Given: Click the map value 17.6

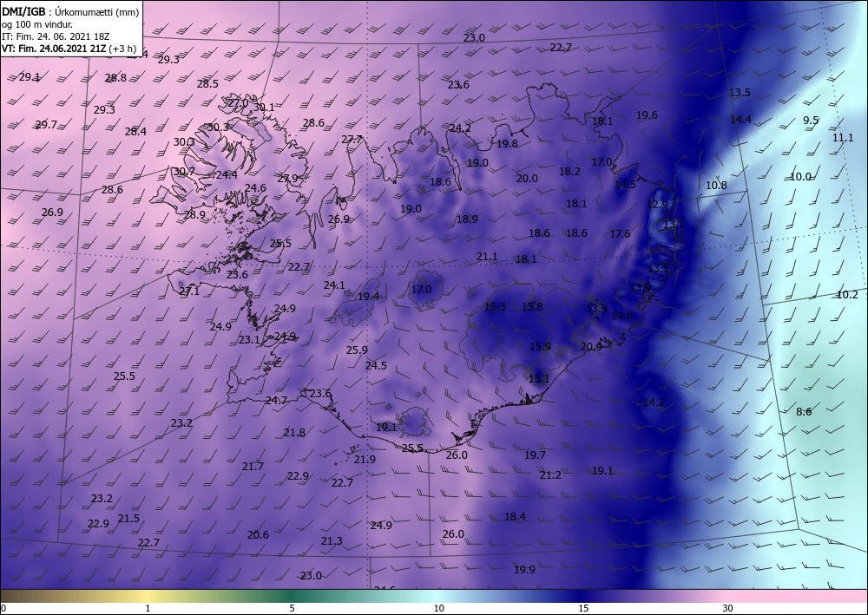Looking at the screenshot, I should coord(620,234).
